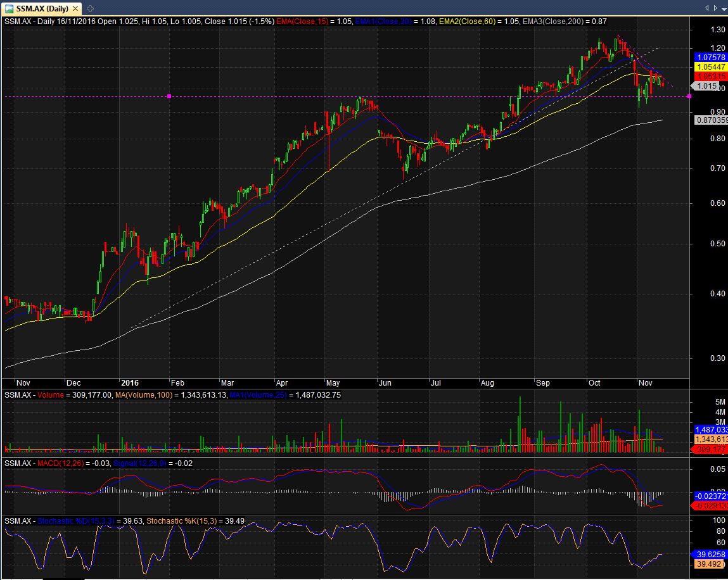The height and width of the screenshot is (580, 728).
Task: Click the Stochastic %D(15,3,3) label
Action: [x=75, y=521]
